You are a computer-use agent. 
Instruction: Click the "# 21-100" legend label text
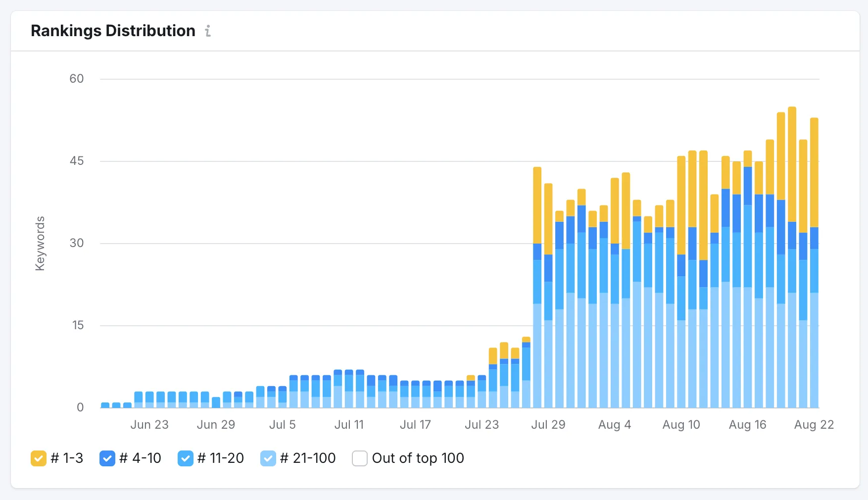[308, 458]
